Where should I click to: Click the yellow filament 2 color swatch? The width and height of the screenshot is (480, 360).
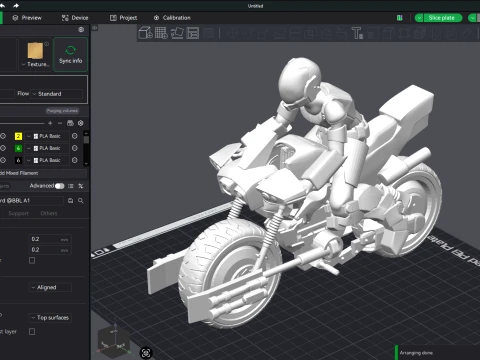point(18,136)
